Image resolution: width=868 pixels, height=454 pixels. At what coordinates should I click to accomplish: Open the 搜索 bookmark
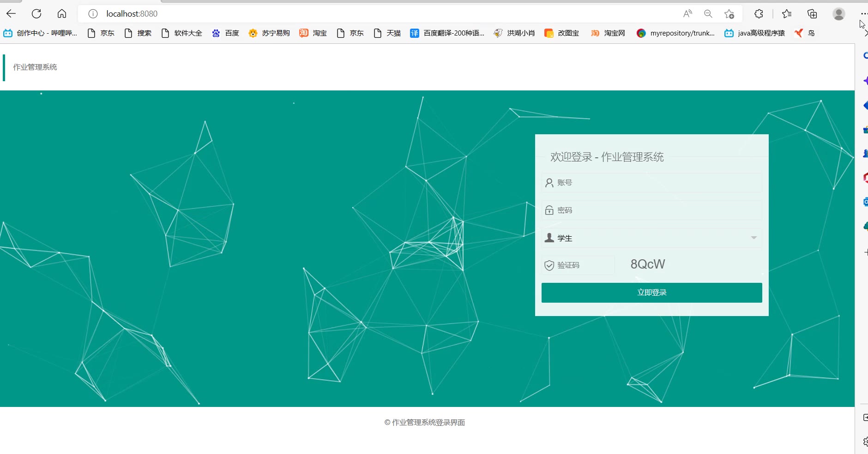(x=138, y=33)
